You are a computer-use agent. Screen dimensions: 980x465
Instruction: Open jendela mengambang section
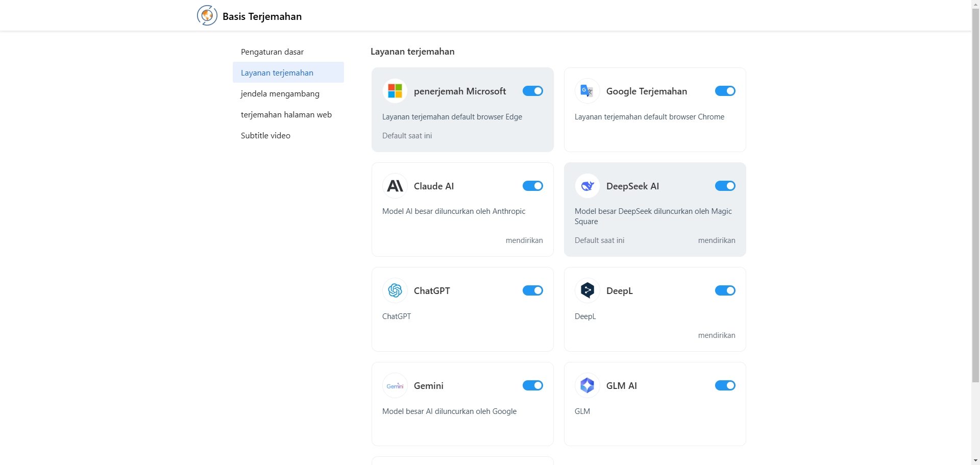(288, 93)
